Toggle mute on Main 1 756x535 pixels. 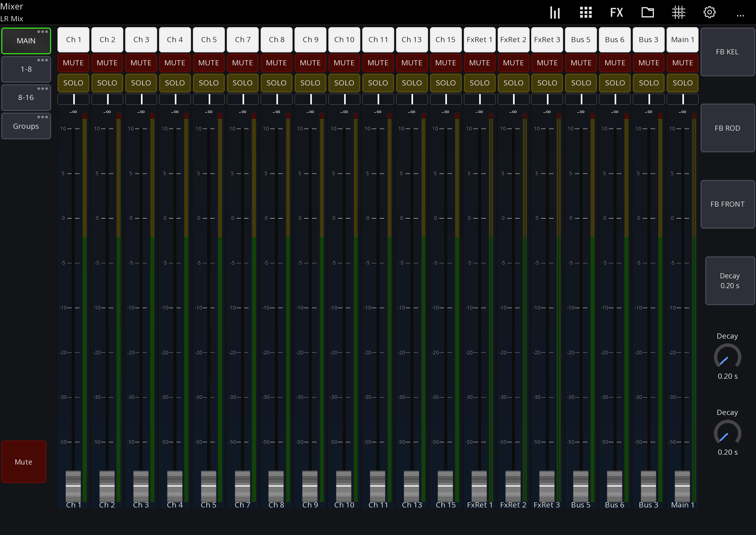683,63
